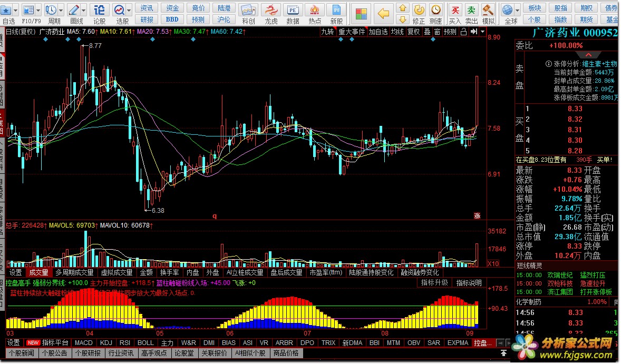Expand the 选股 dropdown arrow
Image resolution: width=621 pixels, height=364 pixels.
pos(129,10)
